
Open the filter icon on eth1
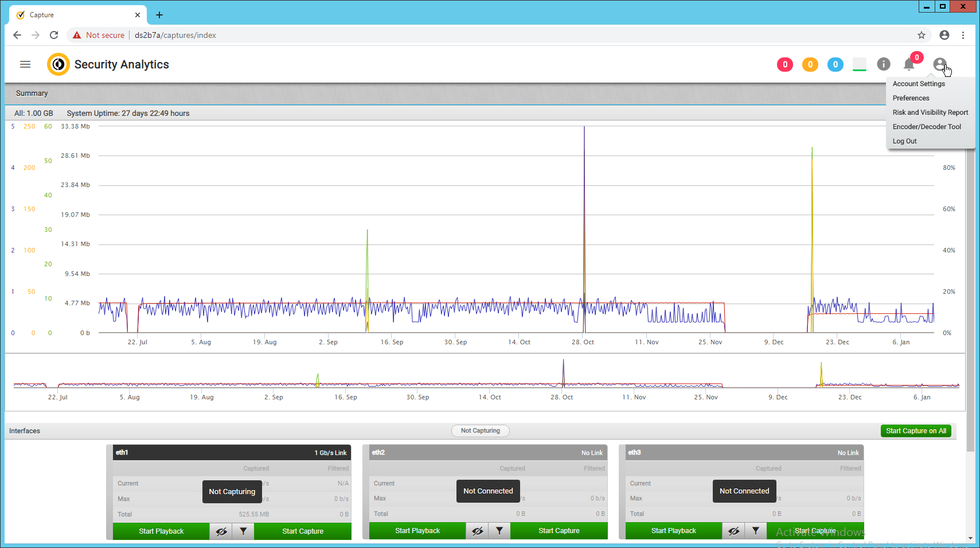click(x=243, y=531)
